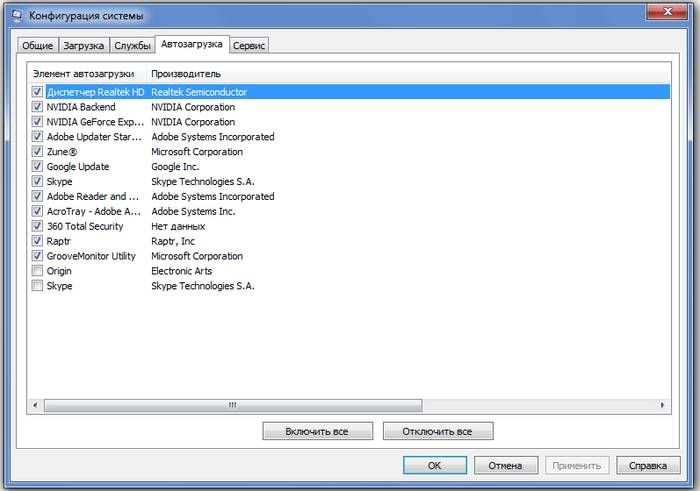
Task: Disable the NVIDIA Backend startup item
Action: point(37,107)
